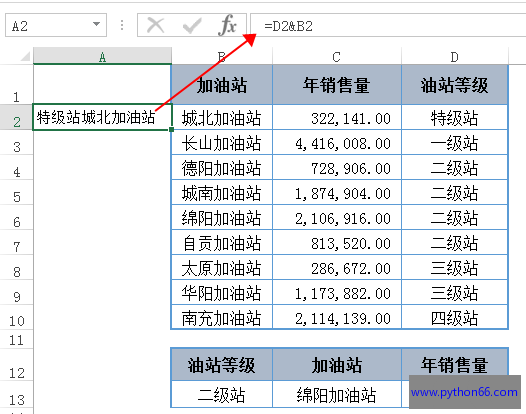
Task: Click the Name Box showing A2
Action: pos(56,25)
